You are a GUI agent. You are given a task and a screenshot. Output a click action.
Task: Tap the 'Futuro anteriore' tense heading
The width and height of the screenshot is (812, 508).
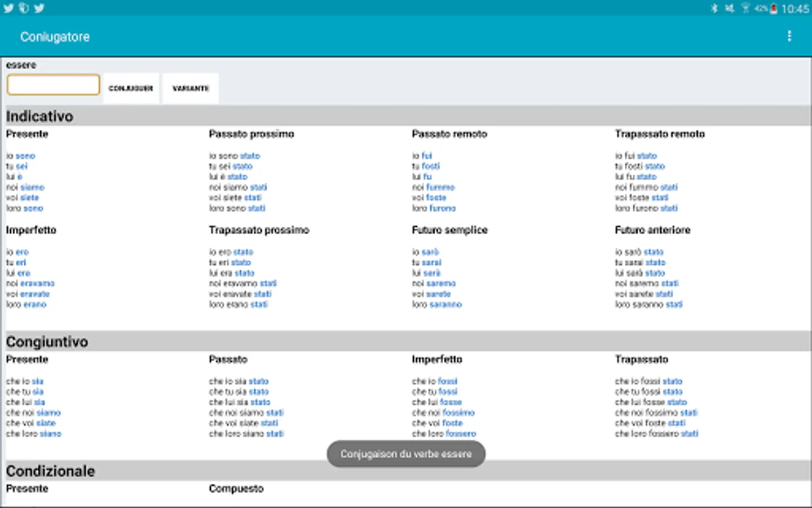point(652,230)
